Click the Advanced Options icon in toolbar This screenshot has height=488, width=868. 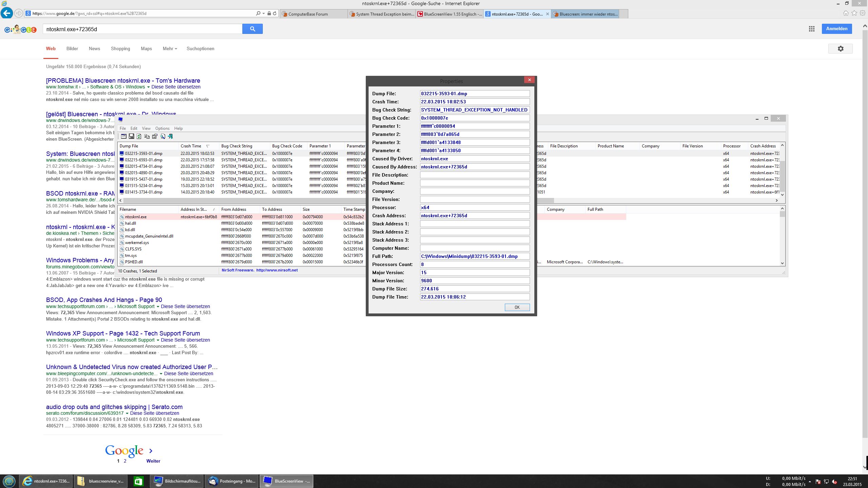click(x=124, y=136)
